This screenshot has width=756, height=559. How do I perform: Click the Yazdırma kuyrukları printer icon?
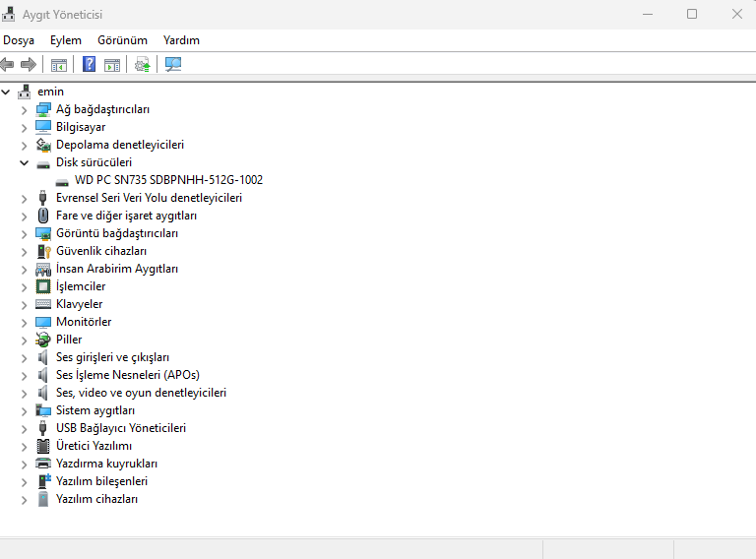(43, 464)
